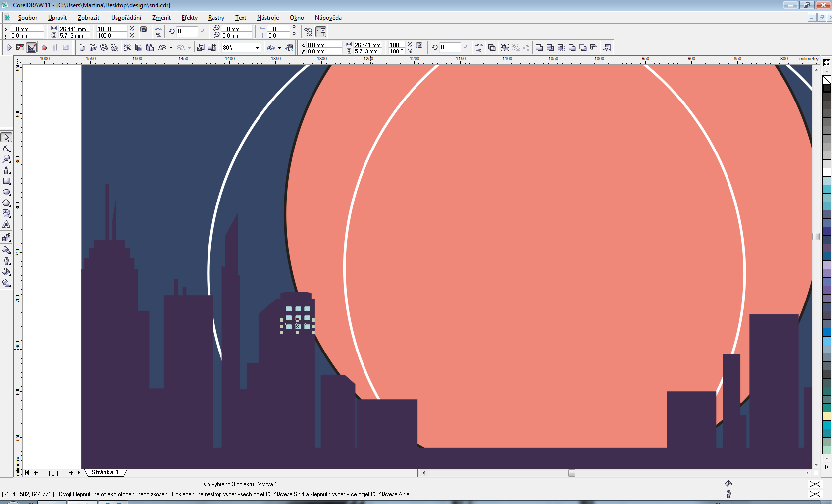
Task: Open the Outline pen tool flyout
Action: coord(7,261)
